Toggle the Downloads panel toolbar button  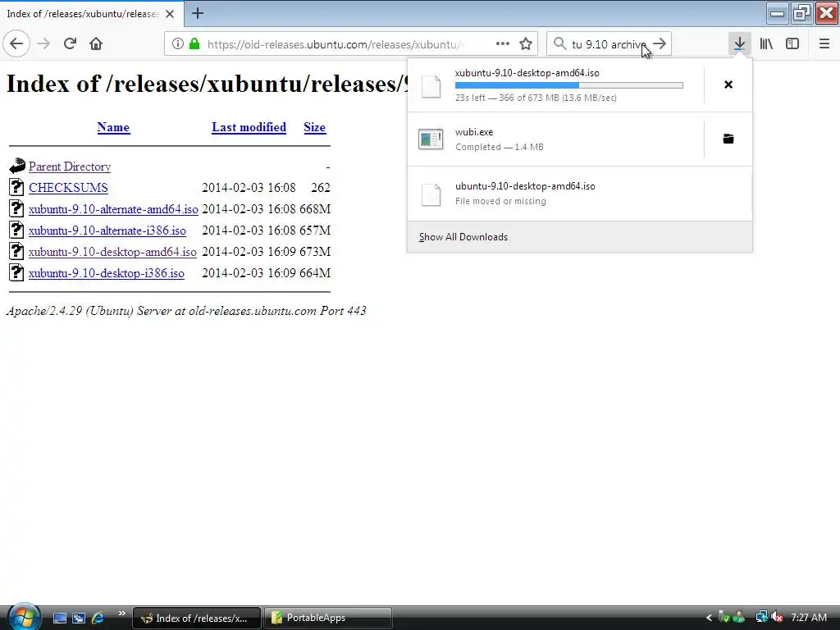click(739, 43)
